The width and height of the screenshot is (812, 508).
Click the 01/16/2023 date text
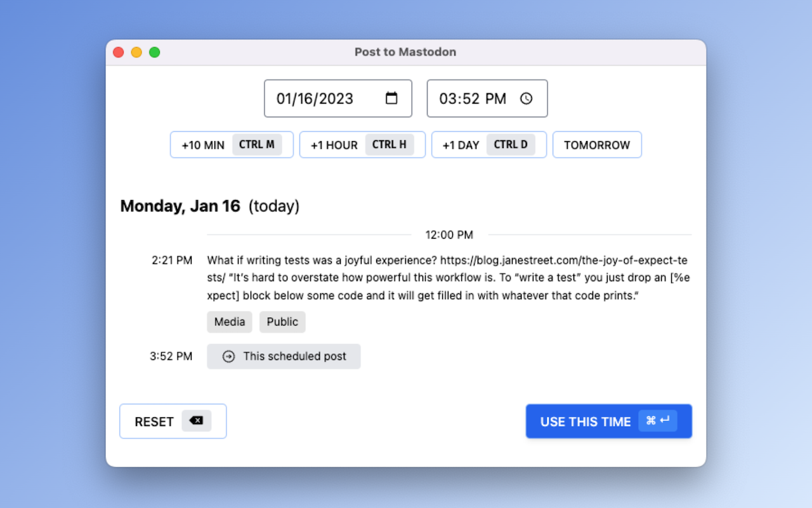coord(315,98)
